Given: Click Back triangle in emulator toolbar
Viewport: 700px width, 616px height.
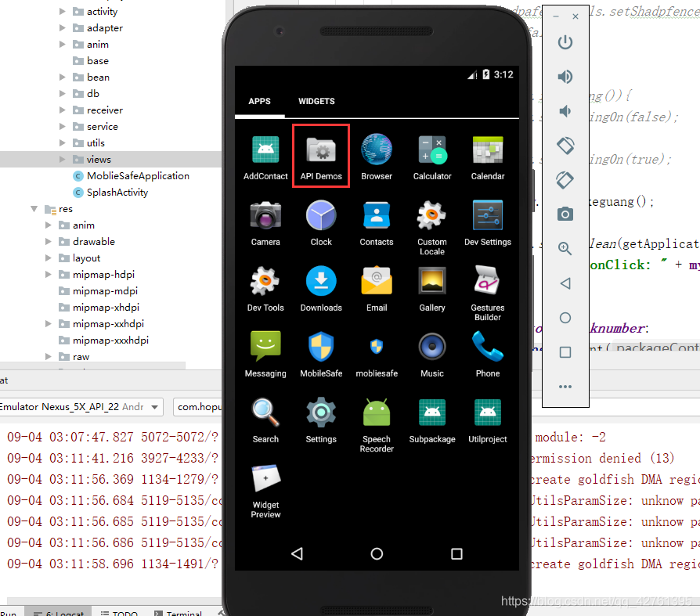Looking at the screenshot, I should point(565,283).
